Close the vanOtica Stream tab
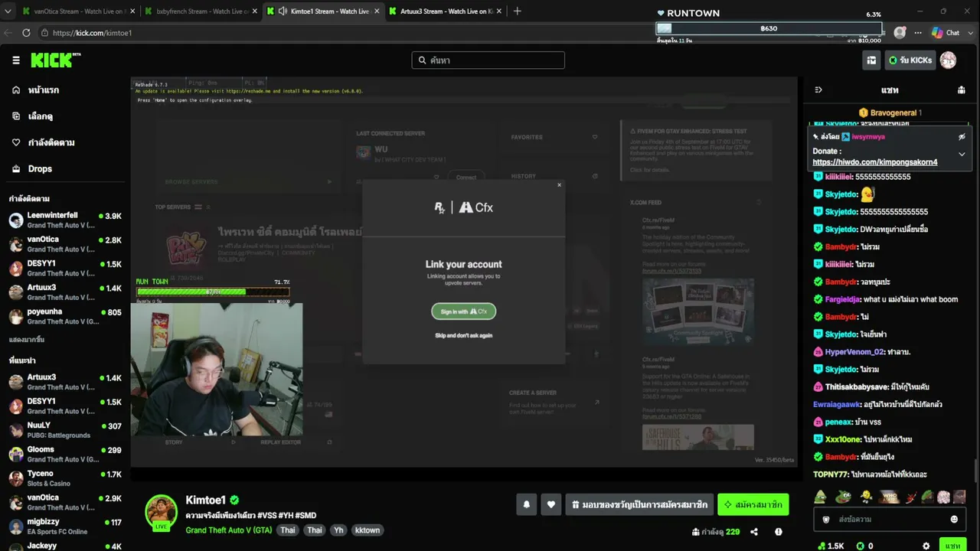This screenshot has height=551, width=980. point(132,11)
